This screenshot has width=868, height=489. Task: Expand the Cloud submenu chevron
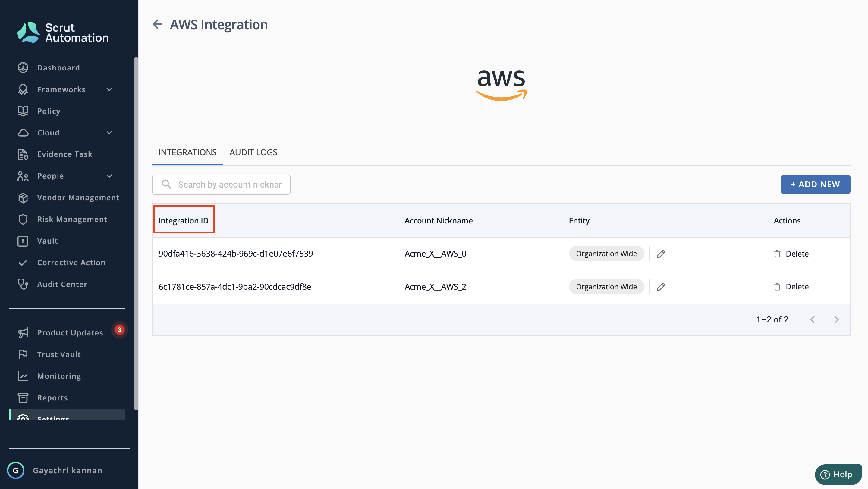(x=109, y=132)
